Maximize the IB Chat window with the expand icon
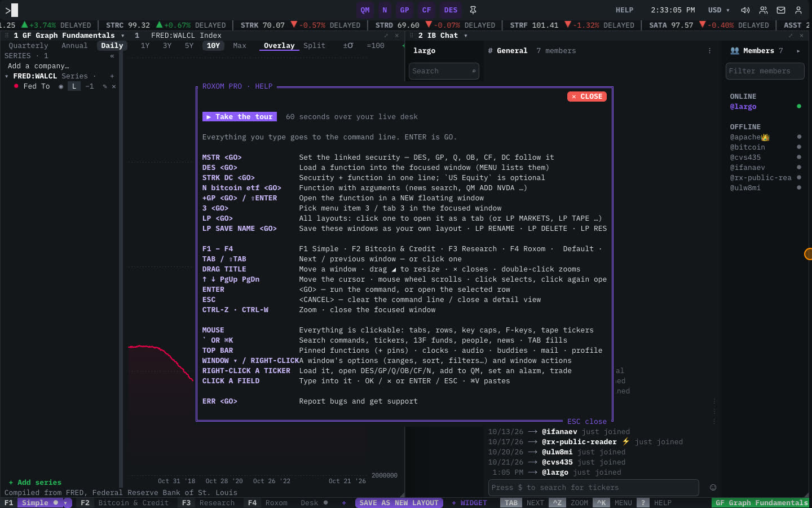Viewport: 812px width, 508px height. pos(791,36)
